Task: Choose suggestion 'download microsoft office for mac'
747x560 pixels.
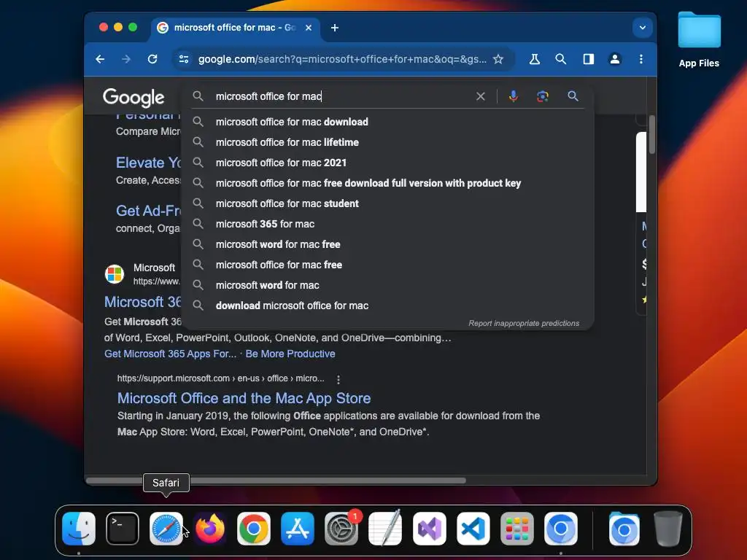Action: point(388,306)
